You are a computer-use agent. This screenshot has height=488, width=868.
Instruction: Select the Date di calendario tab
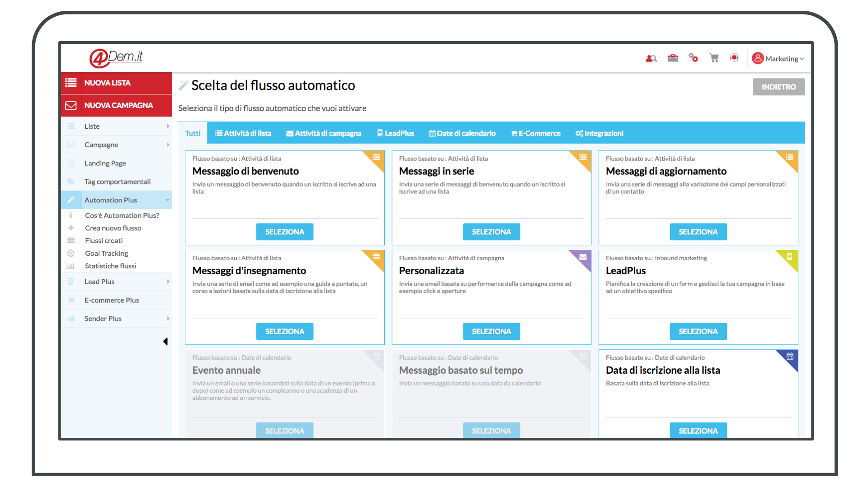point(464,133)
